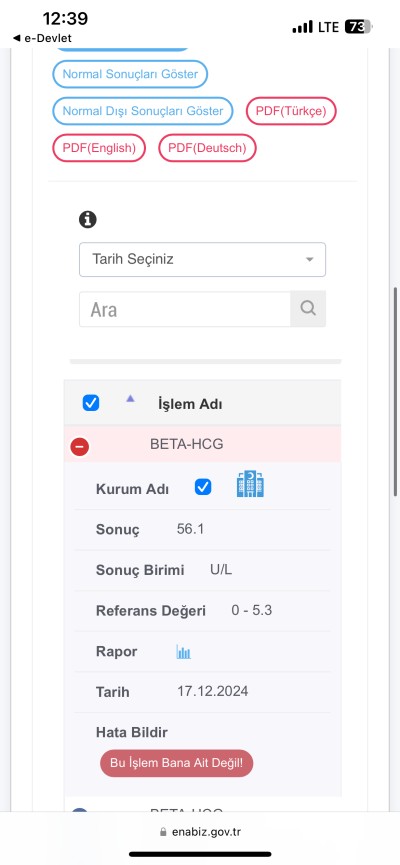Image resolution: width=400 pixels, height=865 pixels.
Task: Click the search magnifier icon
Action: pyautogui.click(x=308, y=308)
